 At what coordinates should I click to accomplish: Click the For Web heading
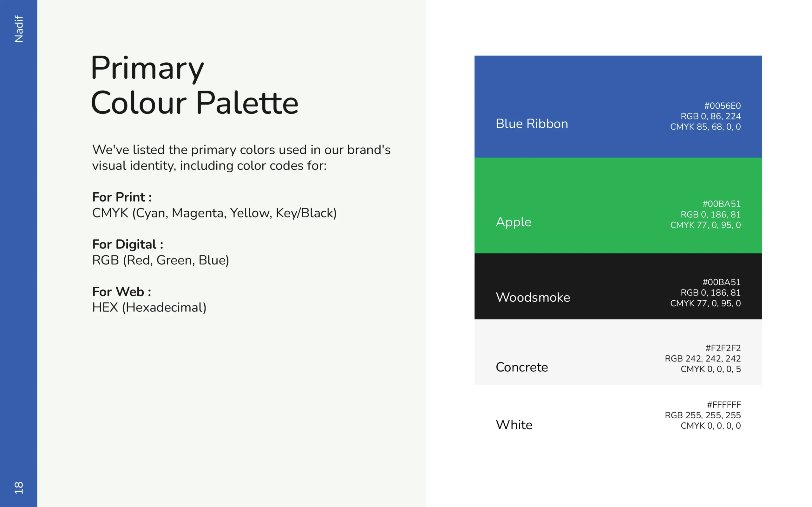point(121,292)
